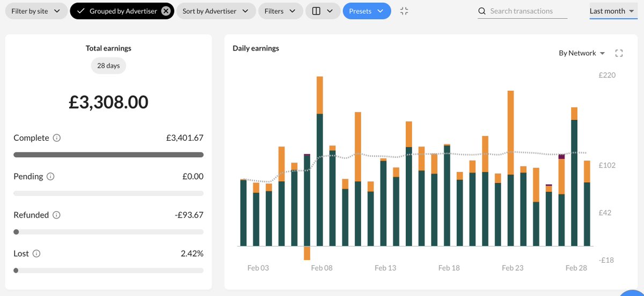Viewport: 644px width, 296px height.
Task: Click the -£93.67 refunded amount
Action: click(189, 215)
